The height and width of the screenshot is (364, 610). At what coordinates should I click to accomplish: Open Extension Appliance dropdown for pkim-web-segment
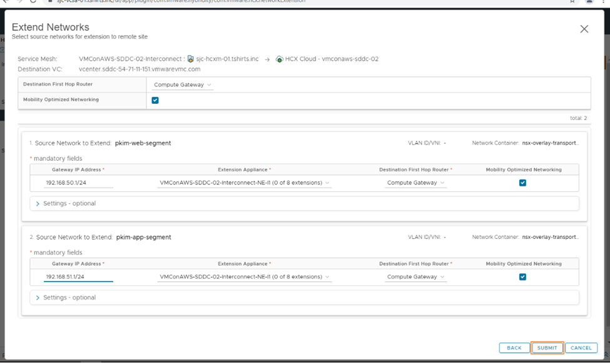pyautogui.click(x=244, y=183)
